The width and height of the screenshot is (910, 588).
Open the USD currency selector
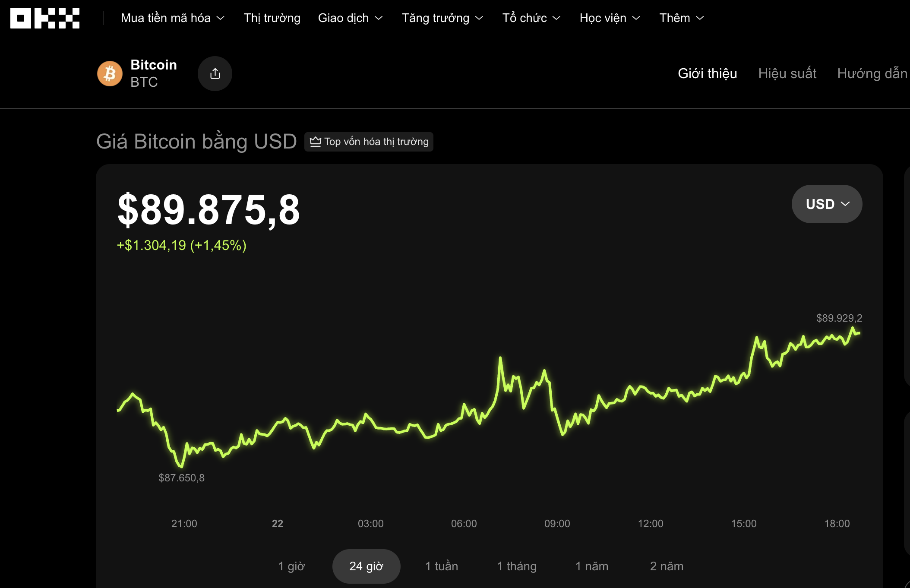tap(826, 204)
